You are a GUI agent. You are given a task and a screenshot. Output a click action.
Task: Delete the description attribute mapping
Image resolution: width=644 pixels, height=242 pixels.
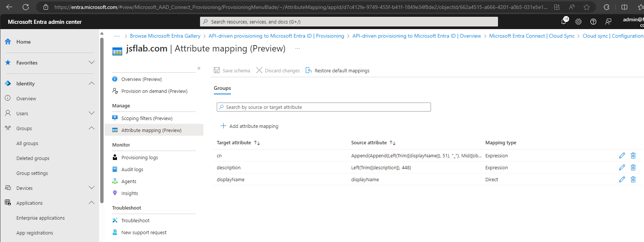point(633,167)
